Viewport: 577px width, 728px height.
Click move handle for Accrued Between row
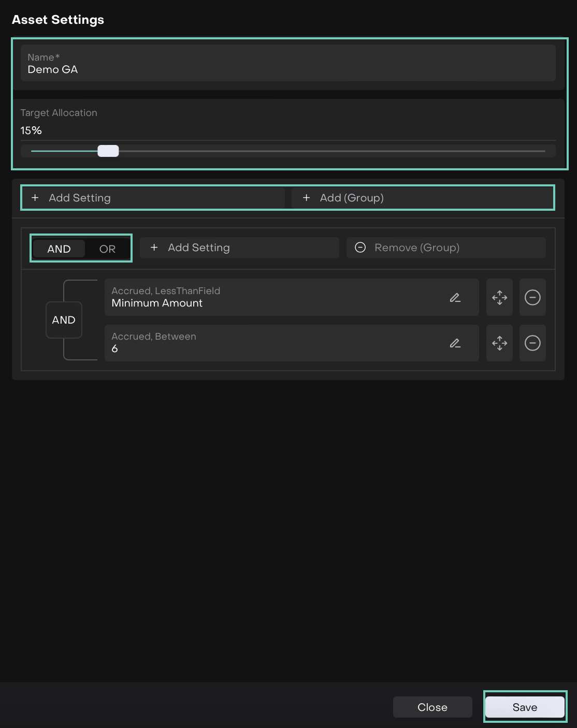click(499, 343)
